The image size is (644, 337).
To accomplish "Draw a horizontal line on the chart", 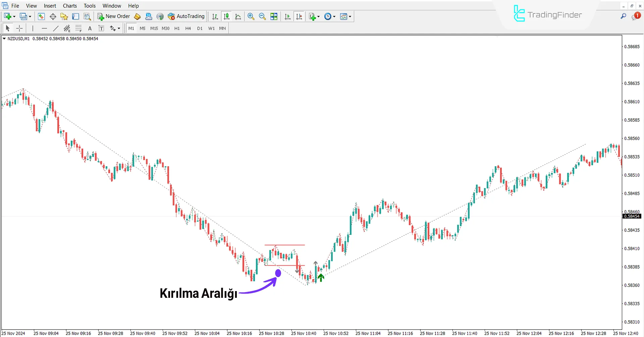I will click(x=44, y=28).
